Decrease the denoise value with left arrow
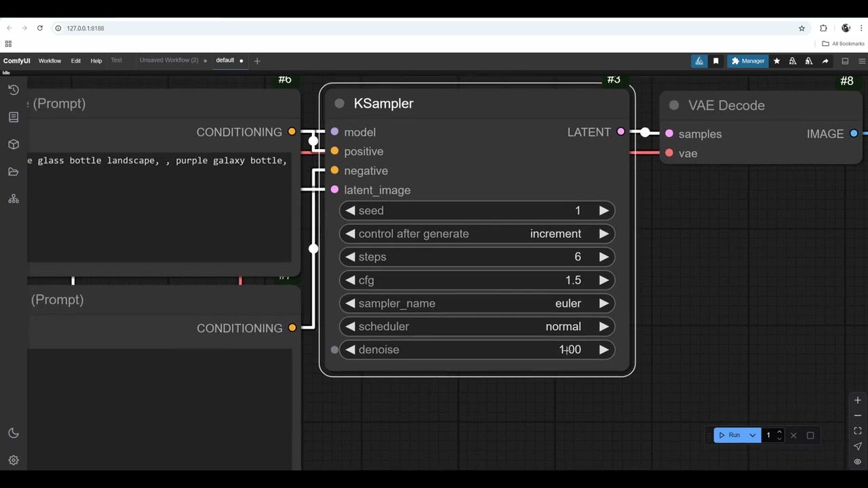Image resolution: width=868 pixels, height=488 pixels. [x=350, y=350]
